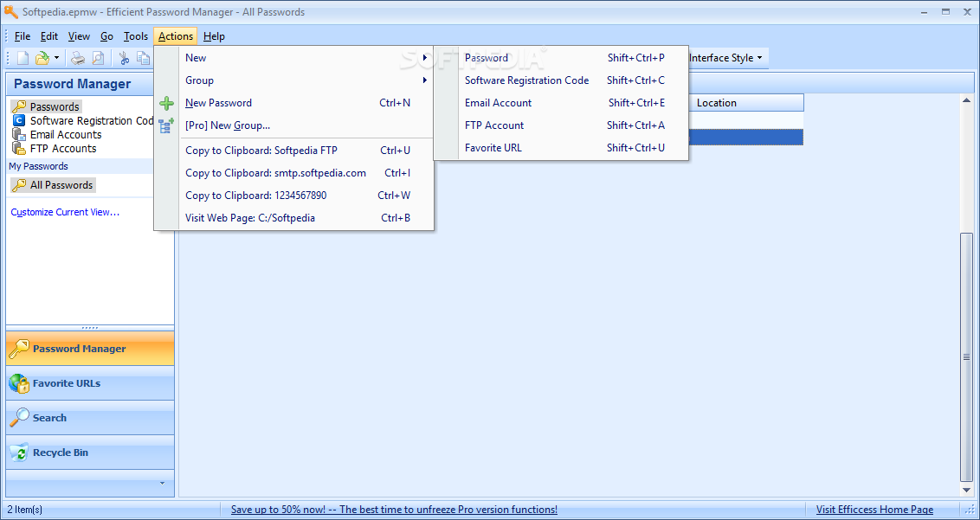Choose Favorite URL in New submenu

click(561, 147)
